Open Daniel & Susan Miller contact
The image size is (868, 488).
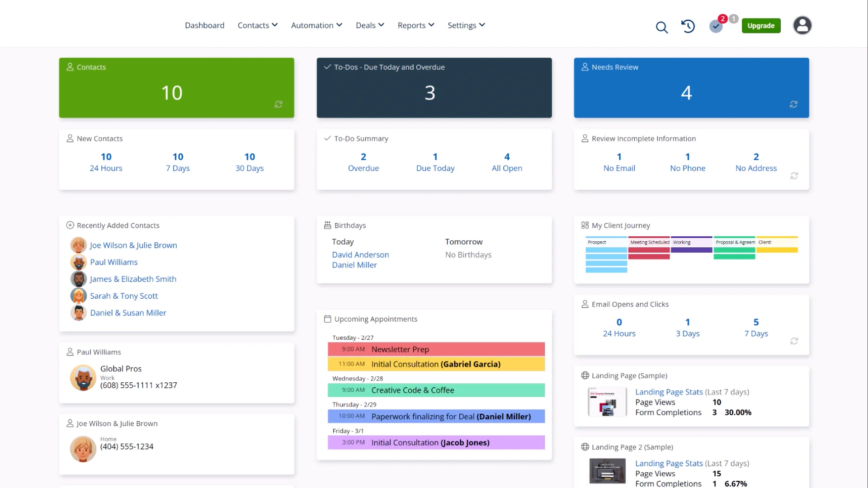tap(128, 313)
